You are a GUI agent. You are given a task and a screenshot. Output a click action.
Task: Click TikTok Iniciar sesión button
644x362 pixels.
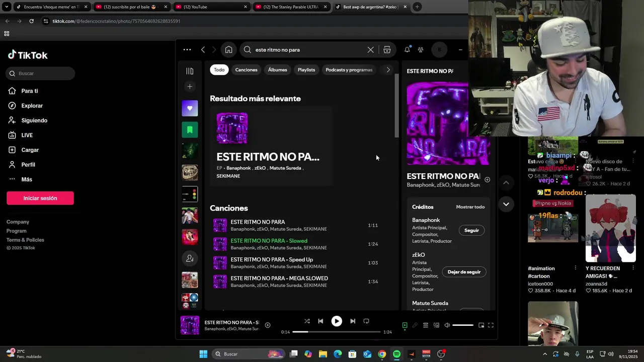40,198
